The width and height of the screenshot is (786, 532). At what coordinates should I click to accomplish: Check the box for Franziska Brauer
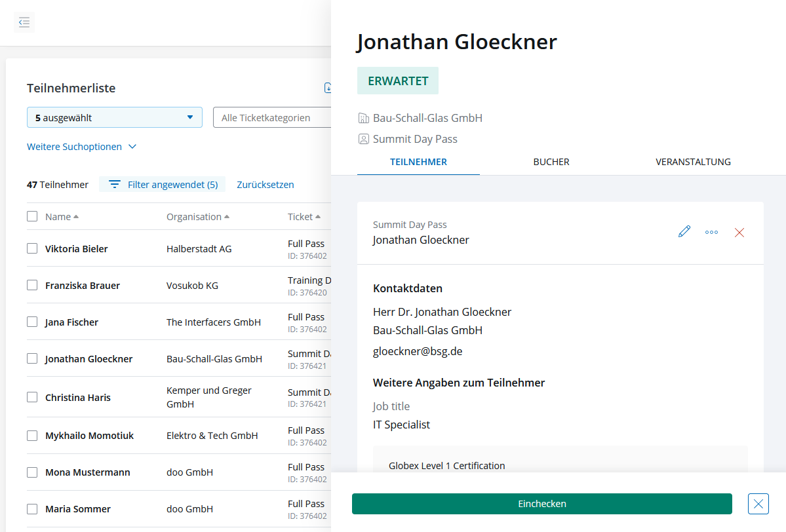click(x=32, y=285)
